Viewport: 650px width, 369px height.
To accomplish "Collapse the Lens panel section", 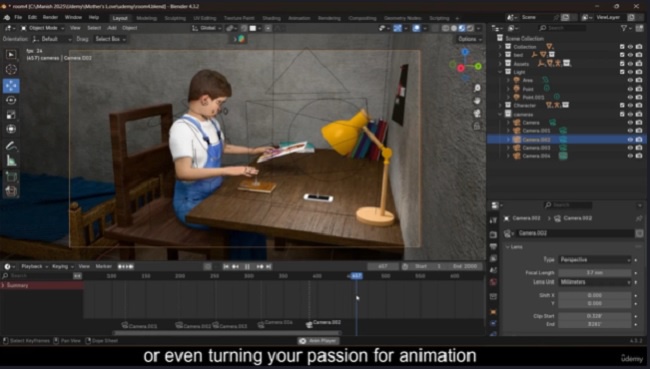I will coord(508,247).
